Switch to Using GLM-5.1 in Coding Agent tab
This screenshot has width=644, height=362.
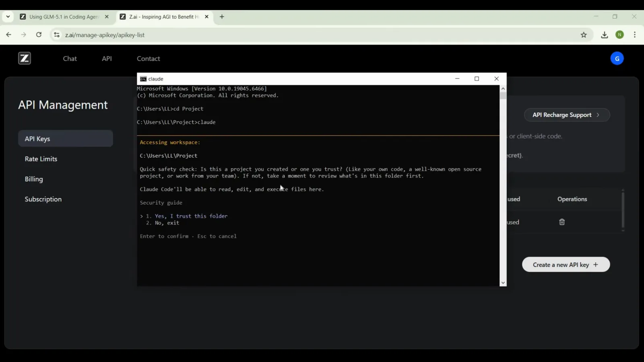pos(64,17)
